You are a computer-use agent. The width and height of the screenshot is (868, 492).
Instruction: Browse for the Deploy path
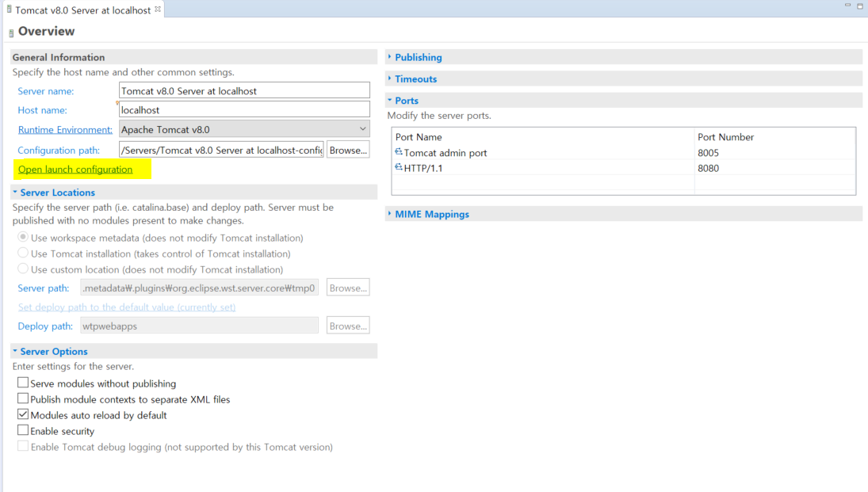click(348, 326)
